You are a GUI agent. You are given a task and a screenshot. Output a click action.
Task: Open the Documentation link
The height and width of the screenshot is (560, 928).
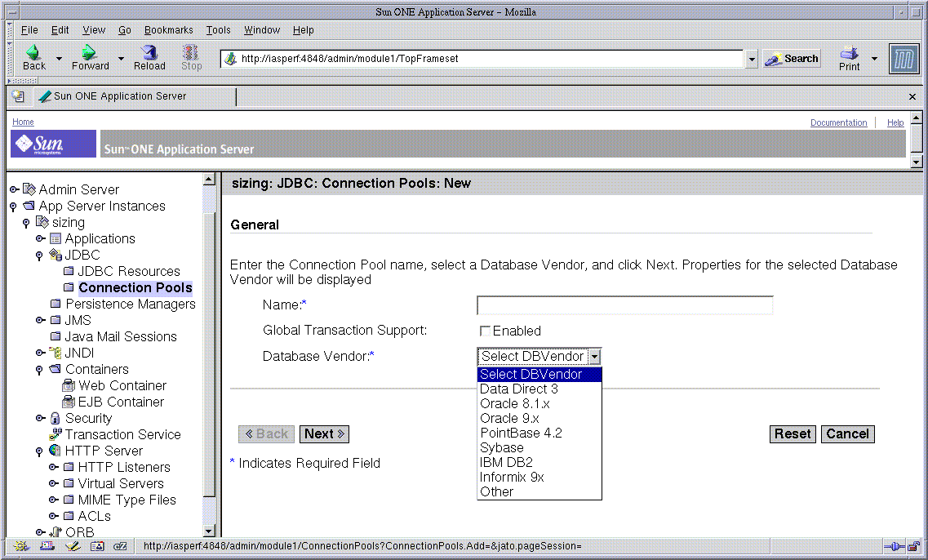(839, 122)
